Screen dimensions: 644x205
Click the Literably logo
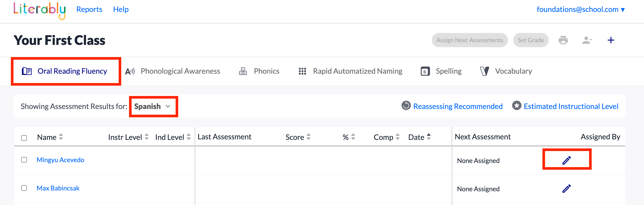pos(40,10)
